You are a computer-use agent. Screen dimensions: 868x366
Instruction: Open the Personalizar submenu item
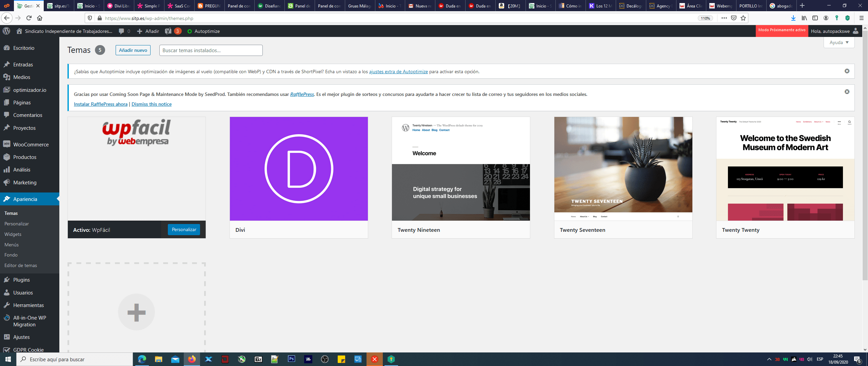coord(17,224)
